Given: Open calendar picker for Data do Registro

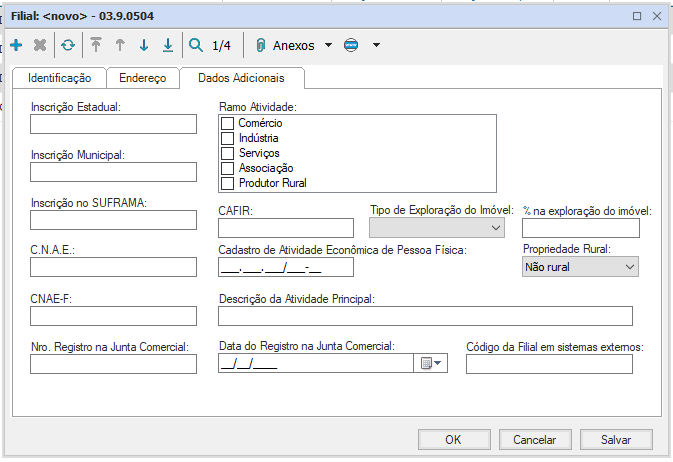Looking at the screenshot, I should 430,364.
